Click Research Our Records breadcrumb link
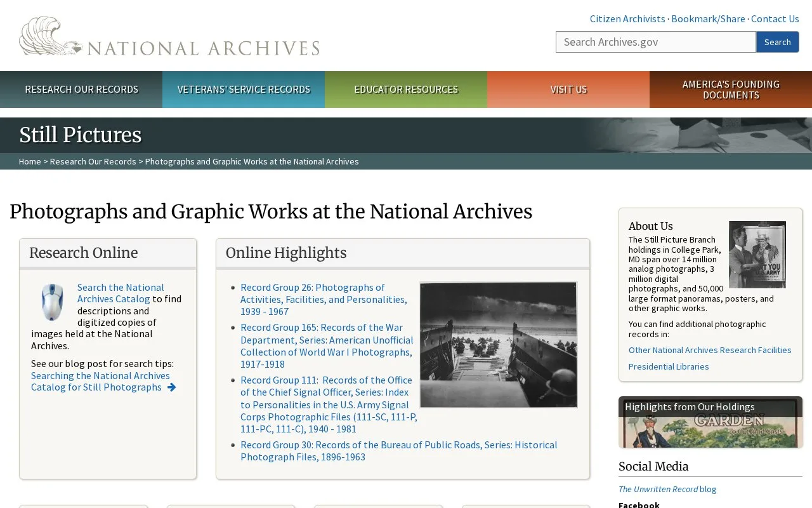 pyautogui.click(x=93, y=161)
